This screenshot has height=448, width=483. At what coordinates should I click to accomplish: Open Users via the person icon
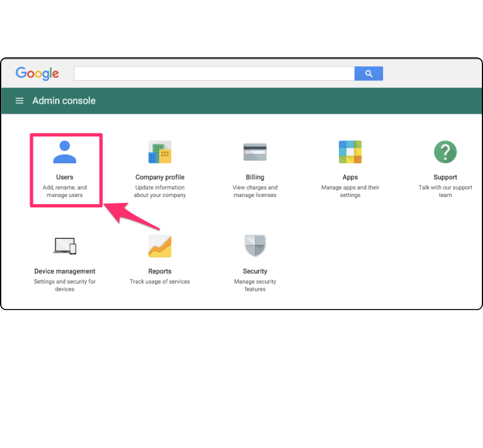coord(65,152)
